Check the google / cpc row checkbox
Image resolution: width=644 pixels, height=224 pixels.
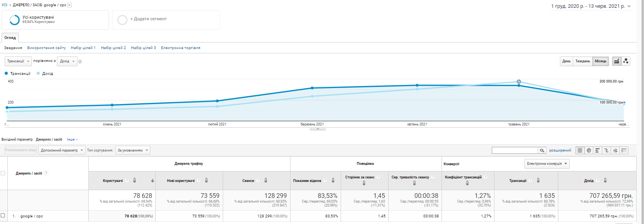(3, 215)
